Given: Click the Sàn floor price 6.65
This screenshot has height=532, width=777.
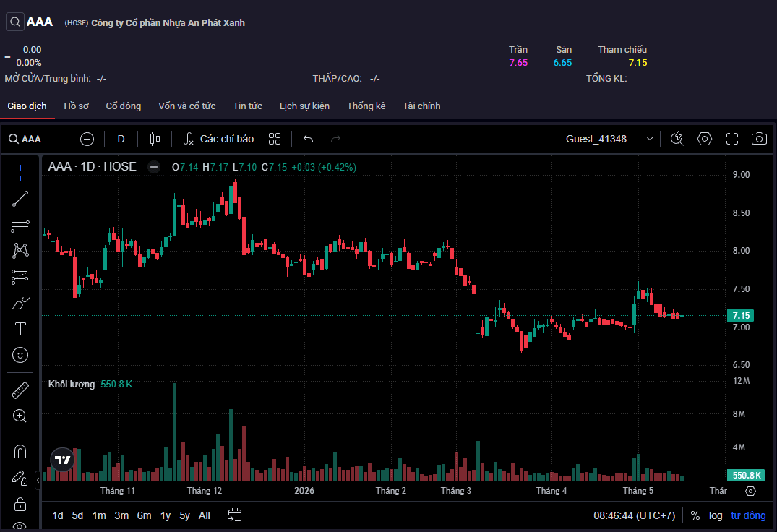Looking at the screenshot, I should [562, 62].
